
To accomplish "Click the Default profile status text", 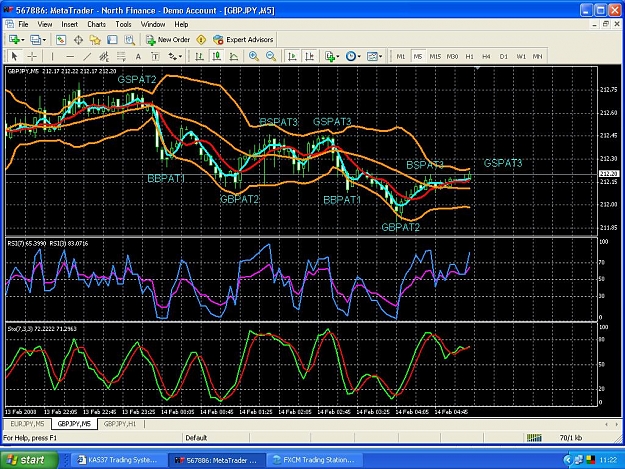I will pyautogui.click(x=196, y=438).
